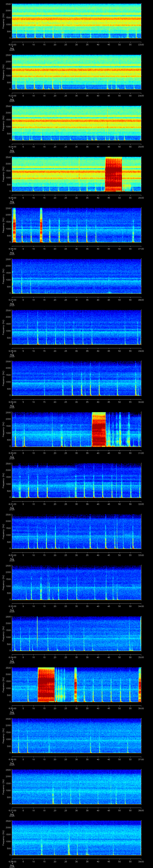
Task: Click the "6:24:00" start time label
Action: click(12, 147)
